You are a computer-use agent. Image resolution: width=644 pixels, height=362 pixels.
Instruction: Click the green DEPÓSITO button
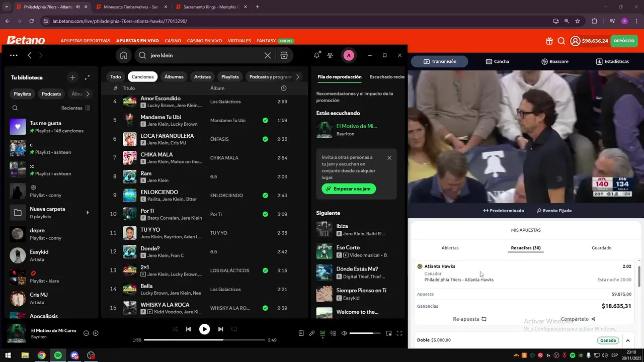pos(624,41)
